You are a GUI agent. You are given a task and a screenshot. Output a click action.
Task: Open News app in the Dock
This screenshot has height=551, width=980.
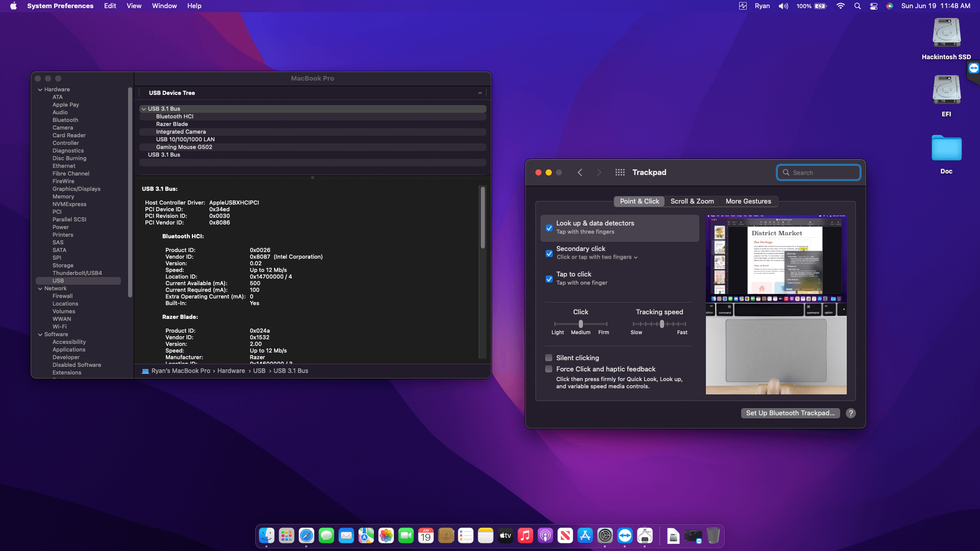(565, 535)
